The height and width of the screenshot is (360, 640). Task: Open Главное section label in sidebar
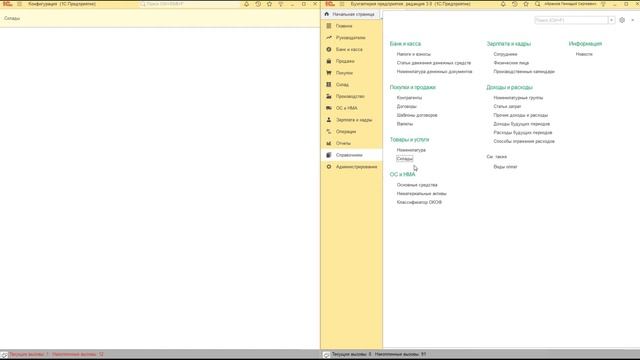click(344, 26)
